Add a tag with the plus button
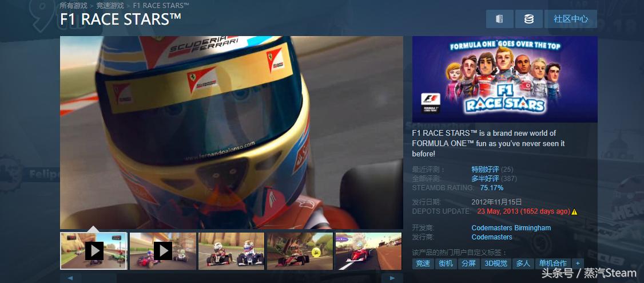The height and width of the screenshot is (283, 644). point(578,264)
